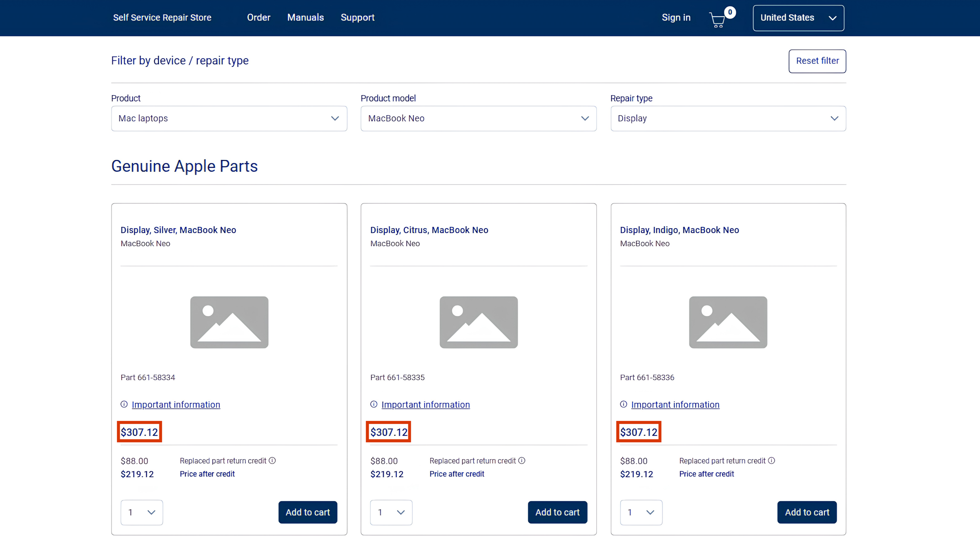Click Self Service Repair Store home link
This screenshot has width=980, height=551.
click(x=162, y=18)
